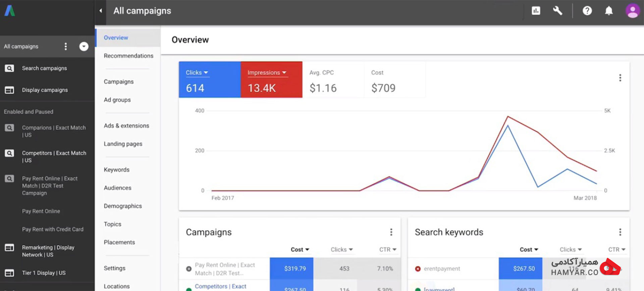The height and width of the screenshot is (291, 644).
Task: Open the purple account avatar
Action: [633, 11]
